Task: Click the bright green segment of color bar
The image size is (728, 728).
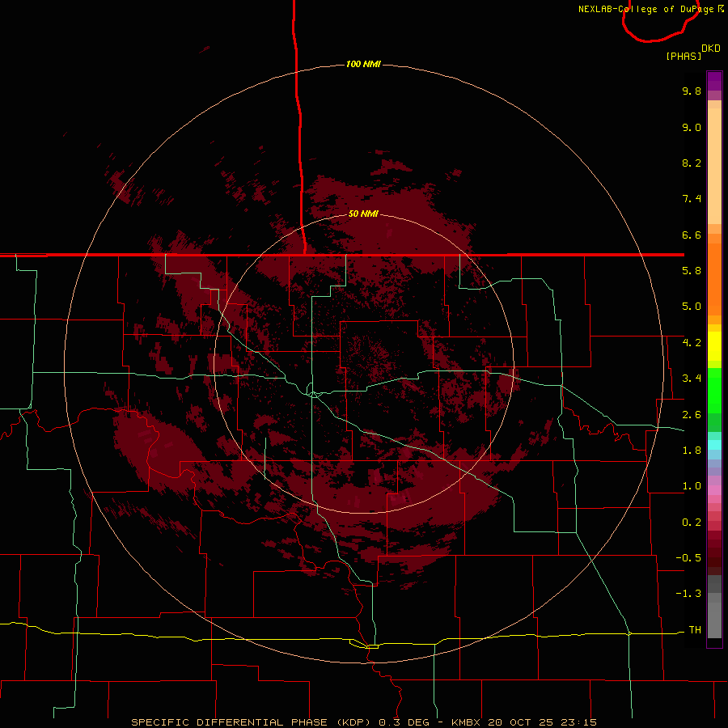Action: (x=714, y=391)
